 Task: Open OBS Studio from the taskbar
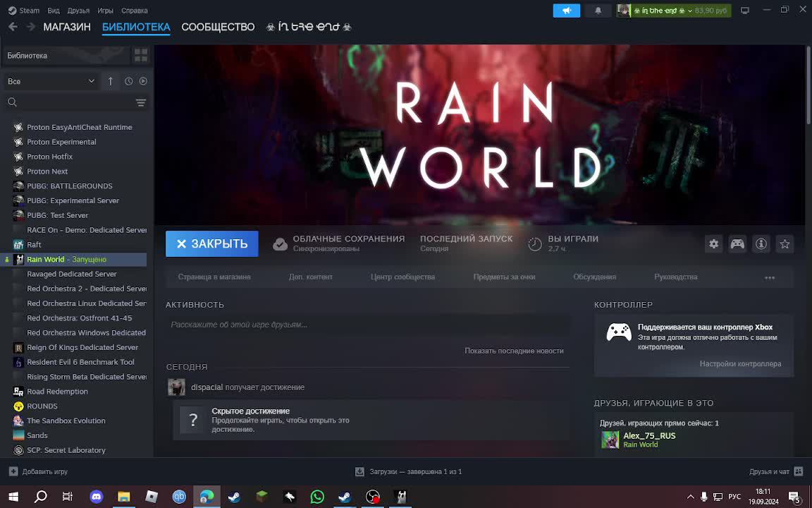pyautogui.click(x=372, y=497)
